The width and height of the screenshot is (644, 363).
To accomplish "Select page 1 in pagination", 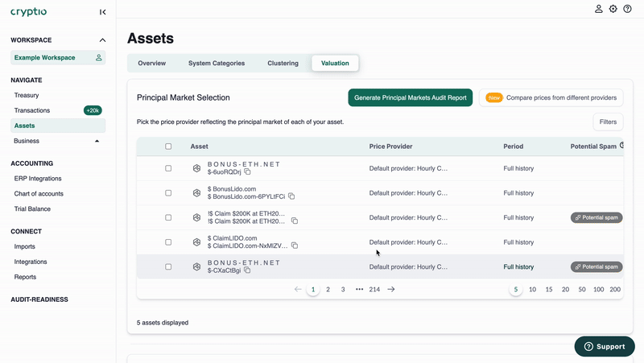I will coord(313,290).
